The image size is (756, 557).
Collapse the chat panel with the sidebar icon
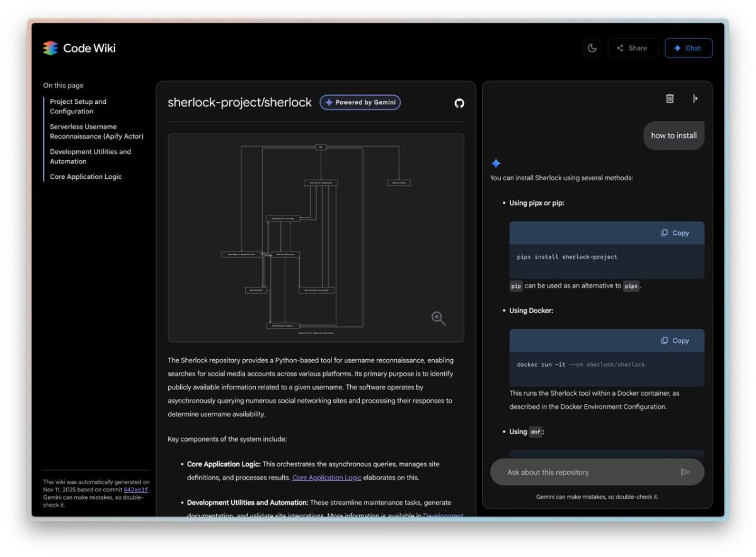[694, 98]
